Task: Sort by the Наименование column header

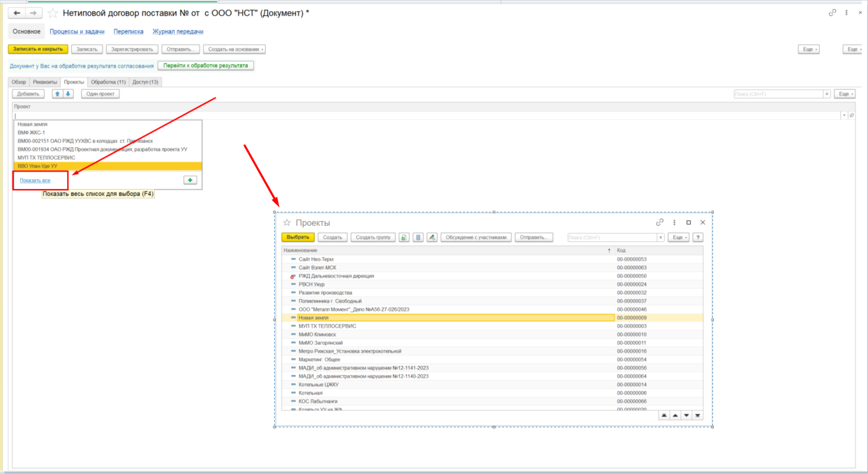Action: [444, 250]
